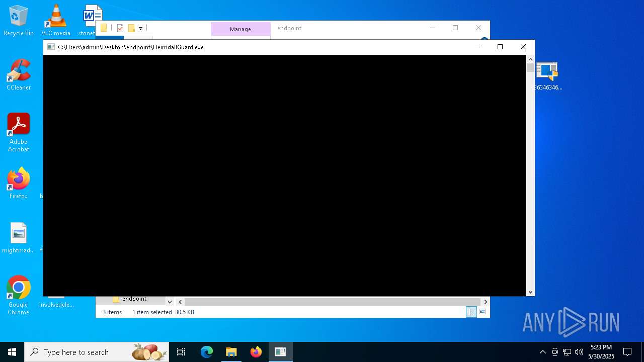Screen dimensions: 644x362
Task: Click the HeimdallGuard console window icon
Action: point(51,47)
